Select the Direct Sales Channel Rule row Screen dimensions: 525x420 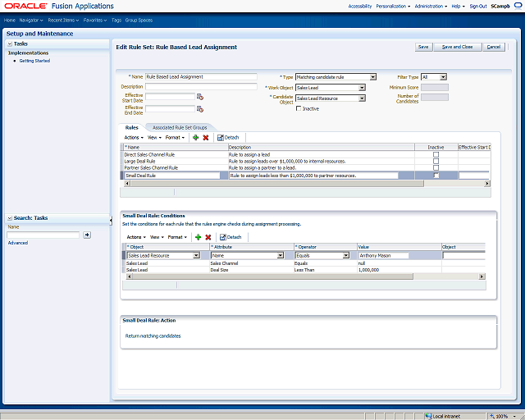point(305,155)
